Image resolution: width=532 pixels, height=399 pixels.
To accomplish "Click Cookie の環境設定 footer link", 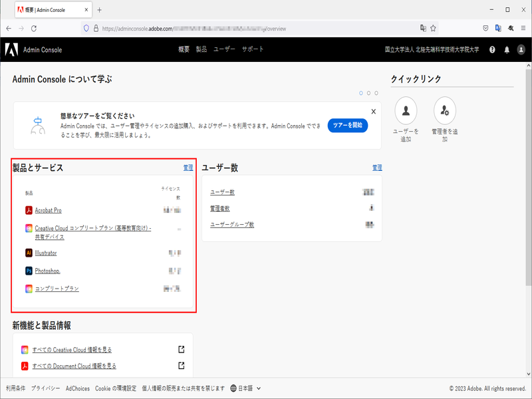I will pos(116,388).
